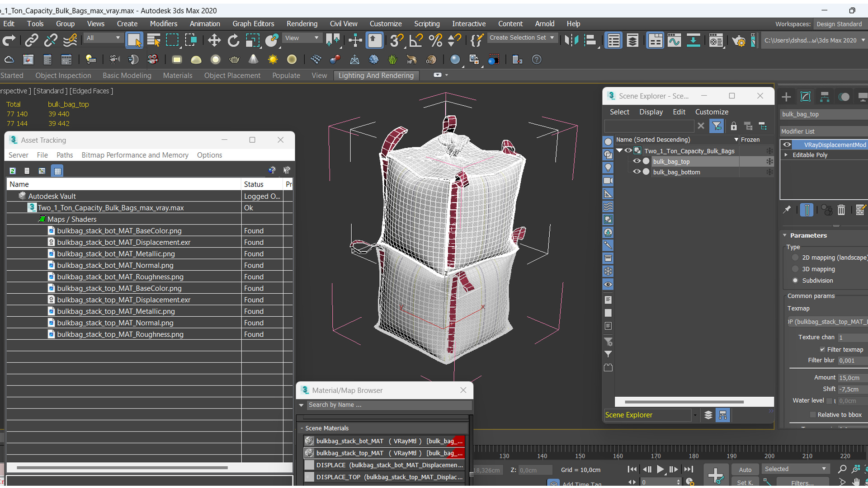Select the Rotate transform tool
The image size is (868, 488).
pos(233,41)
